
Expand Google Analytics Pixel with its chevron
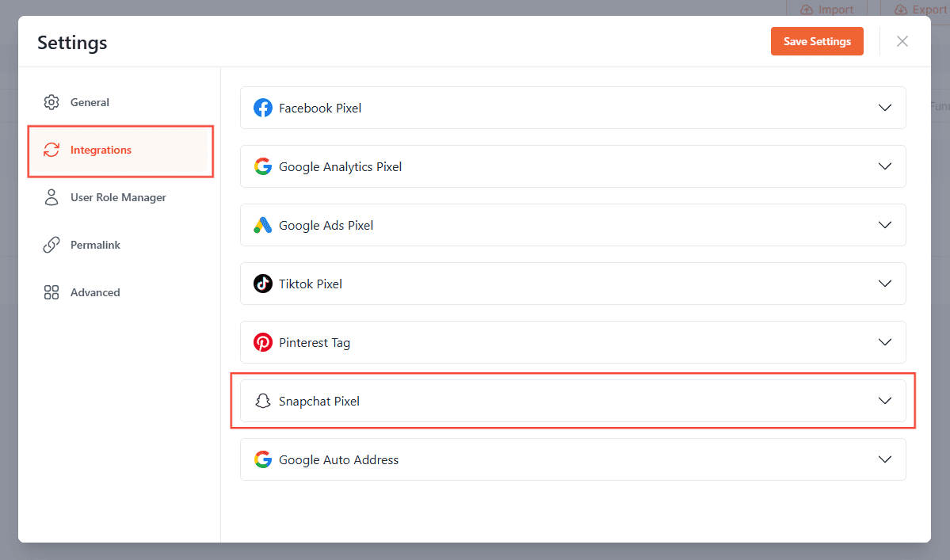885,166
